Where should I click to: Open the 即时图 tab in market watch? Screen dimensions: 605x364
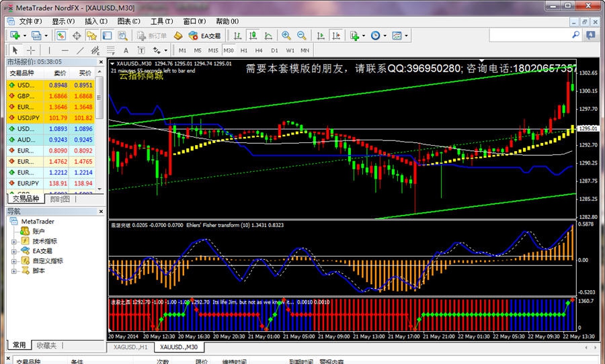(60, 199)
